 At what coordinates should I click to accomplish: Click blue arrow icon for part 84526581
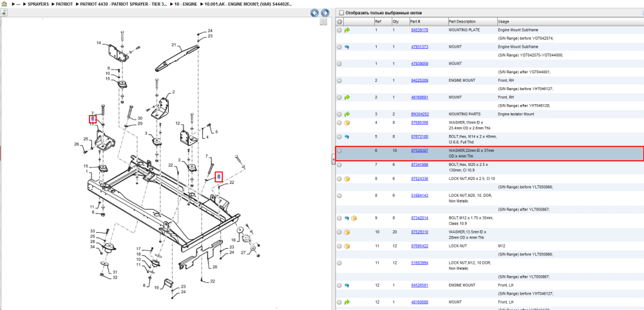click(x=347, y=286)
